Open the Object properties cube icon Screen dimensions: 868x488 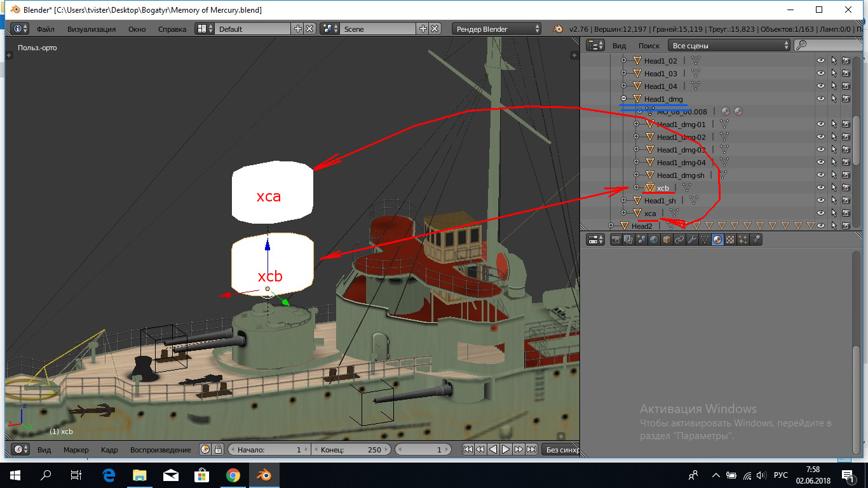click(667, 240)
